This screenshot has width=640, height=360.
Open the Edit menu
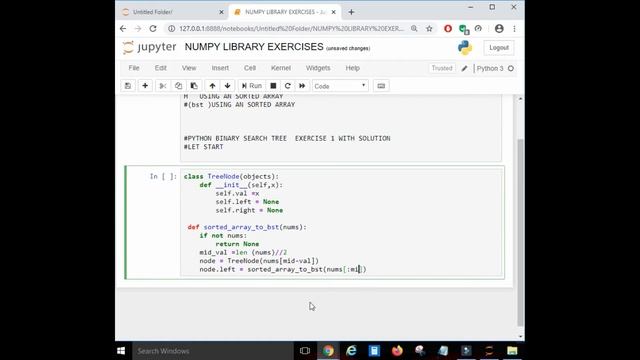pos(160,68)
